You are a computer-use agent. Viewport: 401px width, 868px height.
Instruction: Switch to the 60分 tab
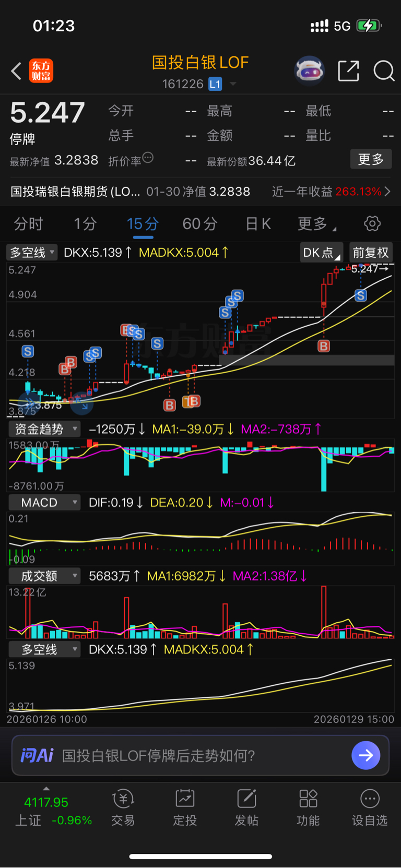coord(200,224)
